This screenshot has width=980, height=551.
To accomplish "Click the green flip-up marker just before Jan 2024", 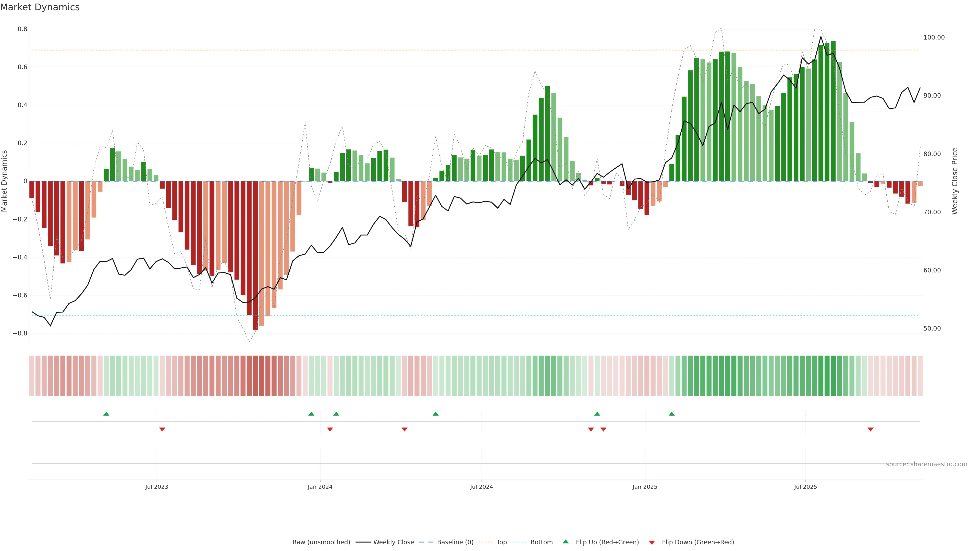I will coord(311,414).
